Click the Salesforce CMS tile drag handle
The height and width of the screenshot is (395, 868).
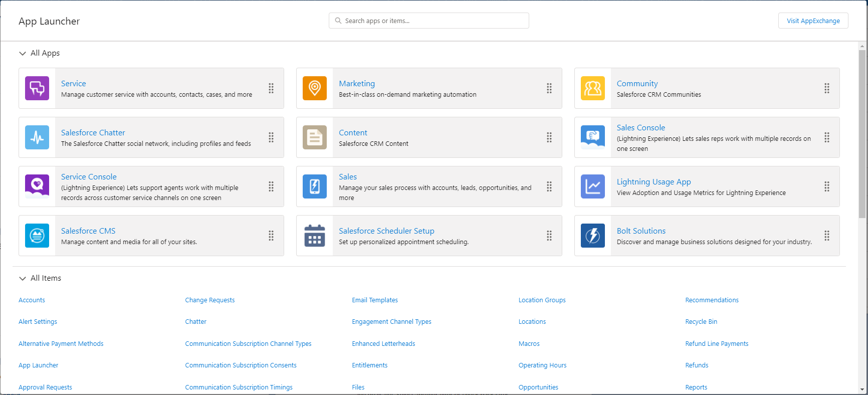[271, 236]
